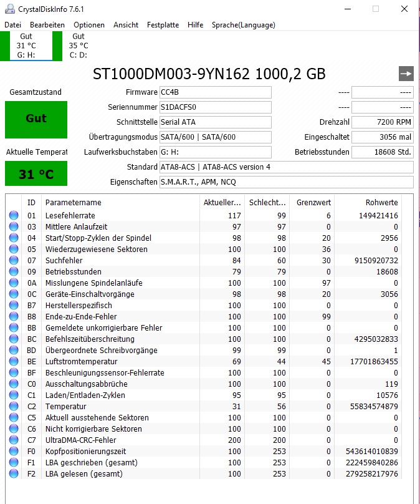This screenshot has height=504, width=420.
Task: Click the Parametername column header
Action: pyautogui.click(x=120, y=203)
